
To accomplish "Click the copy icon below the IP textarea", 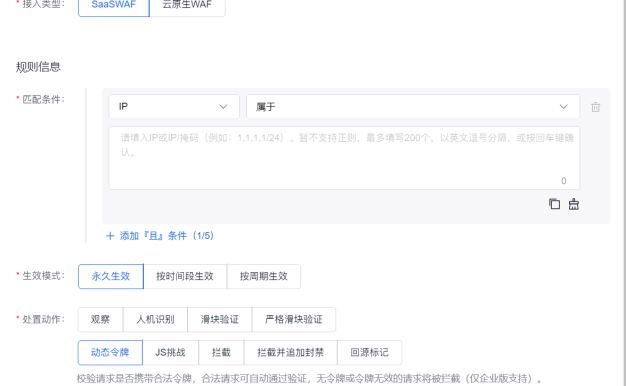I will click(554, 204).
